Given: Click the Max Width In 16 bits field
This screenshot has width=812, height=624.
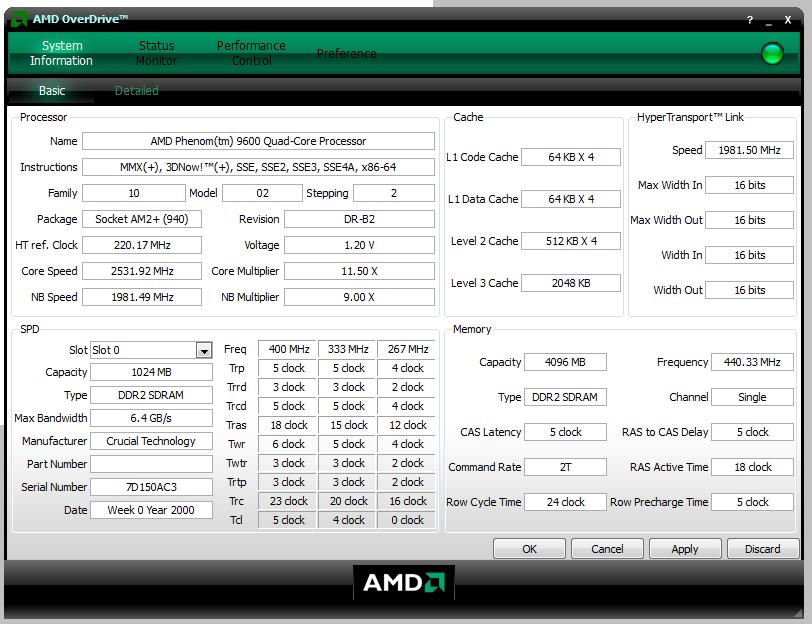Looking at the screenshot, I should click(749, 185).
